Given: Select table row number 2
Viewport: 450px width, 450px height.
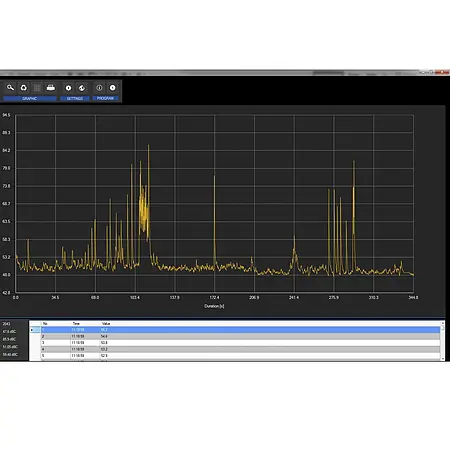Looking at the screenshot, I should (240, 336).
